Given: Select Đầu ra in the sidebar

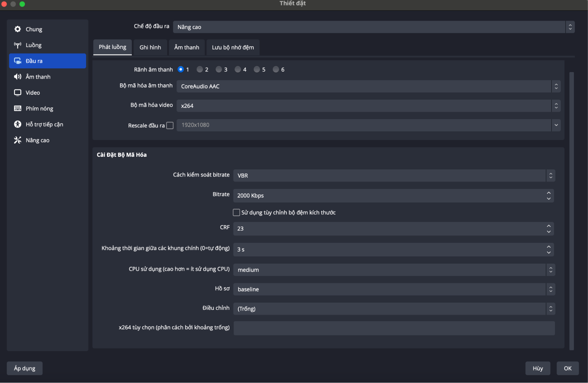Looking at the screenshot, I should (x=47, y=61).
